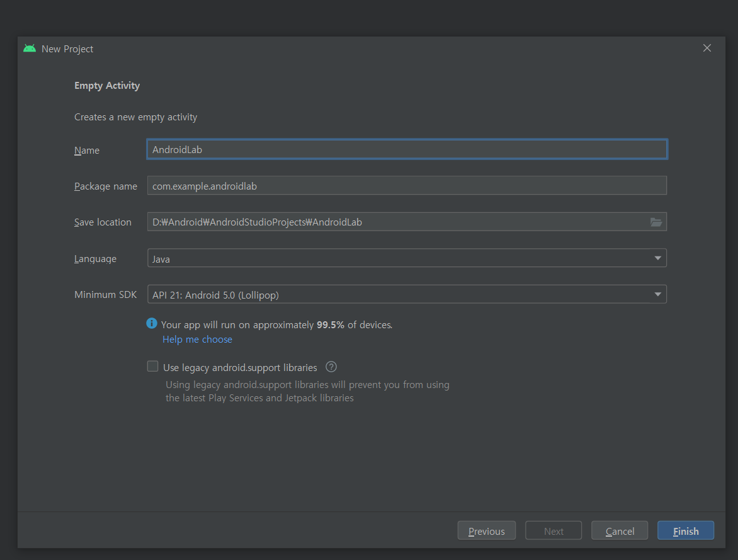Click the Minimum SDK label
738x560 pixels.
(x=105, y=294)
